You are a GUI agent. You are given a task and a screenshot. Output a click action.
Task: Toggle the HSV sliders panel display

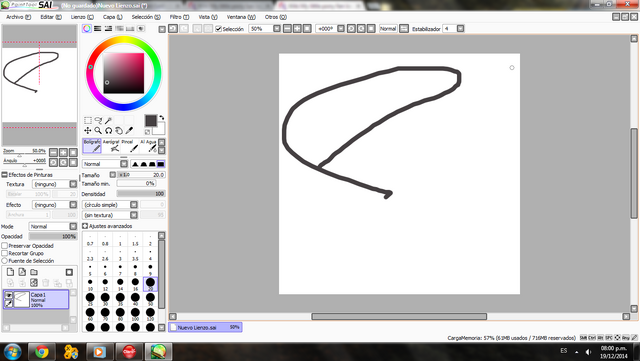click(x=108, y=28)
